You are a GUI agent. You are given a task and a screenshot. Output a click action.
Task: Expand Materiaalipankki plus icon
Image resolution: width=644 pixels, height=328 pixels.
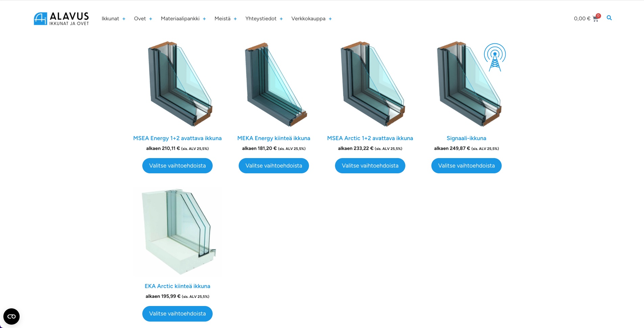click(204, 19)
